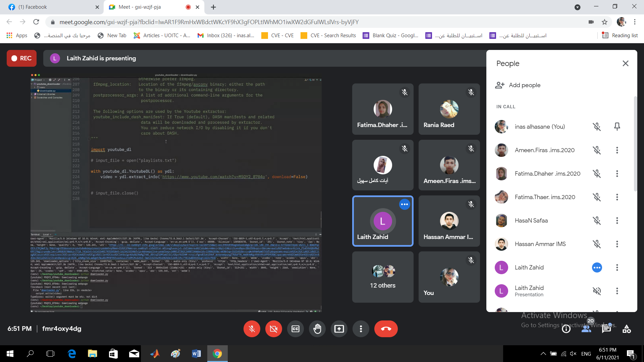The width and height of the screenshot is (644, 362).
Task: Click the 12 others participant tile
Action: point(383,277)
